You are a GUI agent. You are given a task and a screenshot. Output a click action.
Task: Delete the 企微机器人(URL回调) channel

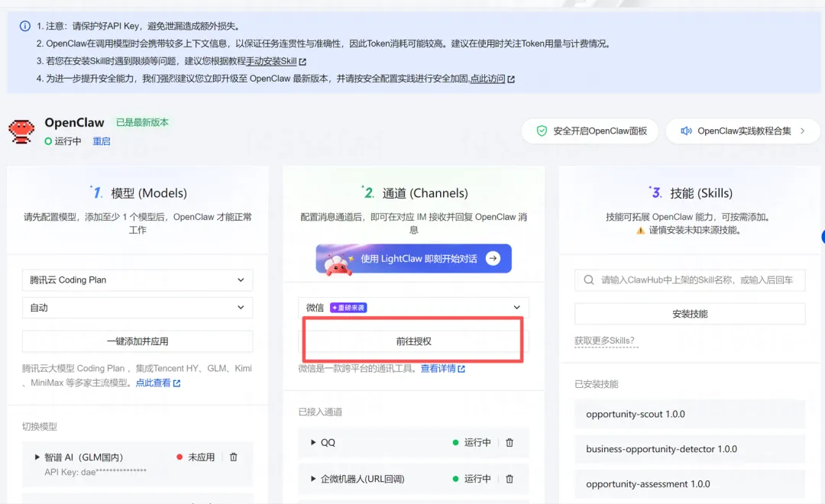pos(510,479)
